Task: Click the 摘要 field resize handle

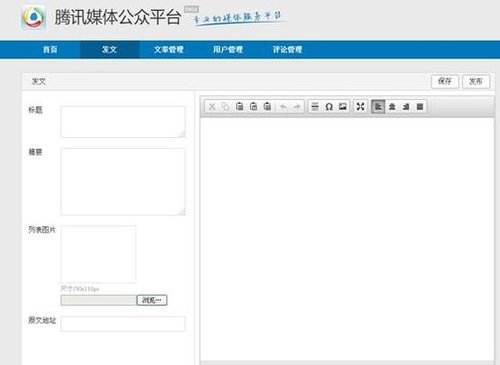Action: coord(182,212)
